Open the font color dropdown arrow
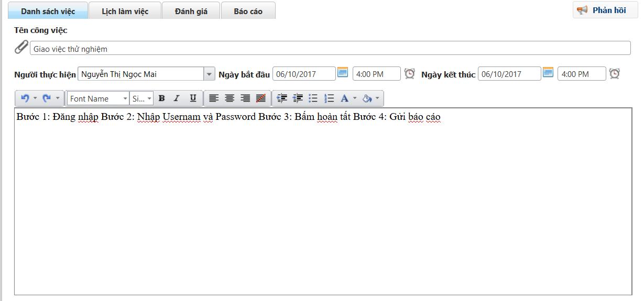The width and height of the screenshot is (644, 301). [x=355, y=98]
